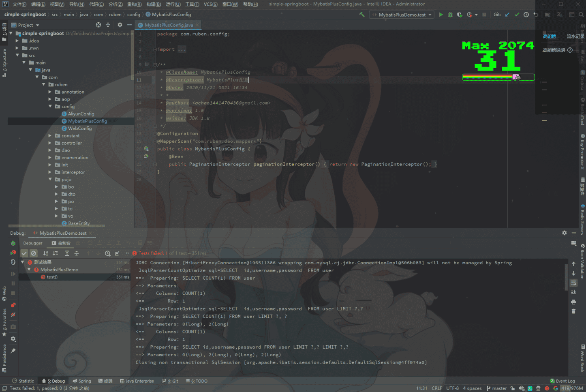Click the Build project hammer icon
Viewport: 586px width, 392px height.
(362, 15)
